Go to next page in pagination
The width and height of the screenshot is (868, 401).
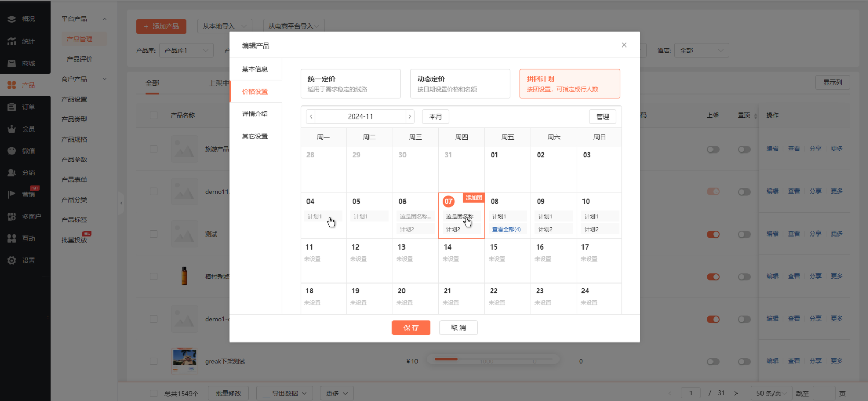tap(736, 393)
